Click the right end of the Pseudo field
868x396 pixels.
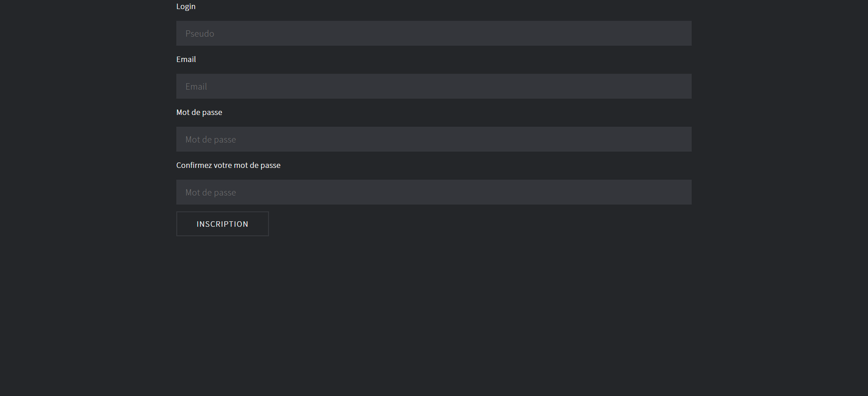678,33
